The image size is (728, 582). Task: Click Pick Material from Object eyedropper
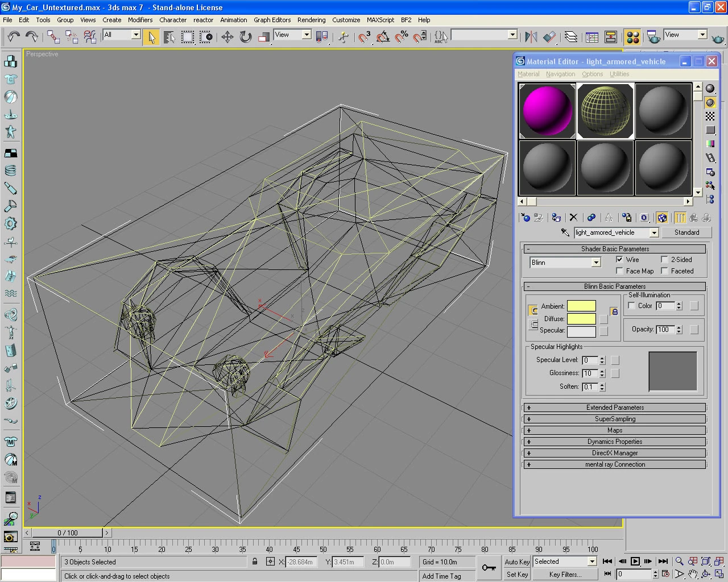pos(565,232)
